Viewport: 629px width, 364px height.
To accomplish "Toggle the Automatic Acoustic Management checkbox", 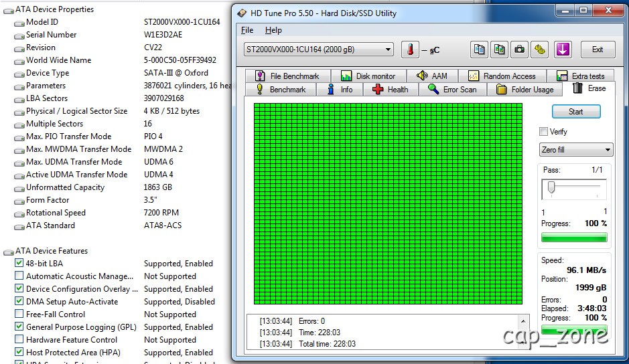I will tap(19, 276).
